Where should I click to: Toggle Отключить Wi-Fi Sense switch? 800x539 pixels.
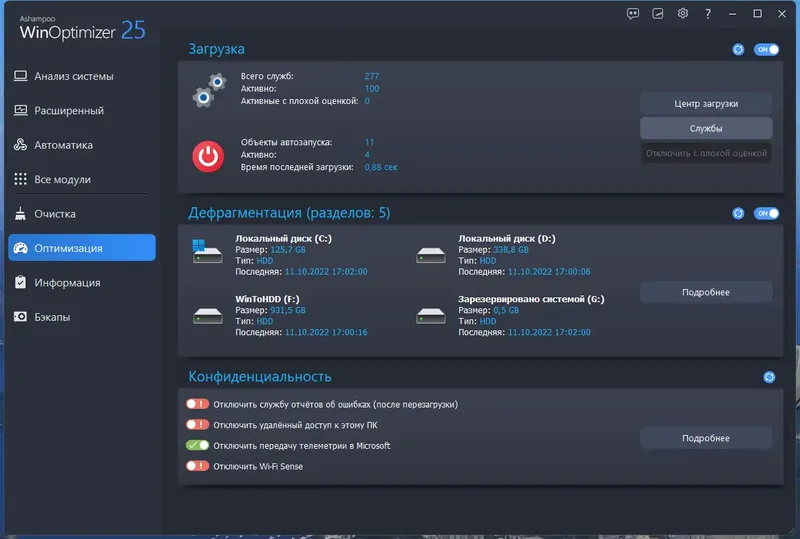[x=197, y=466]
